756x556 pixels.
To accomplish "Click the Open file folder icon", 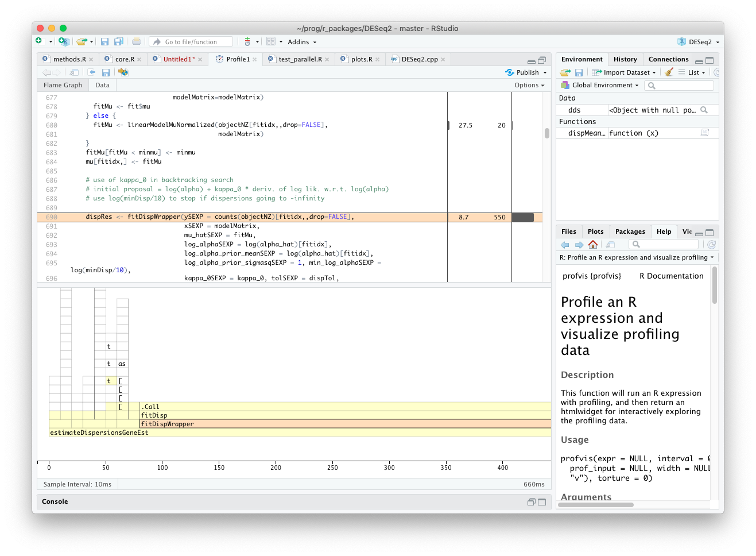I will pos(82,41).
